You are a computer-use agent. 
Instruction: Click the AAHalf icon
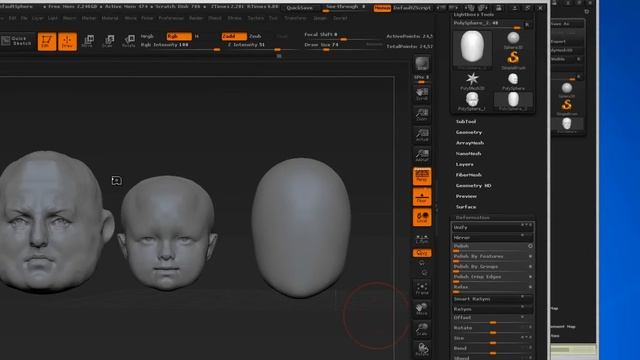[422, 155]
